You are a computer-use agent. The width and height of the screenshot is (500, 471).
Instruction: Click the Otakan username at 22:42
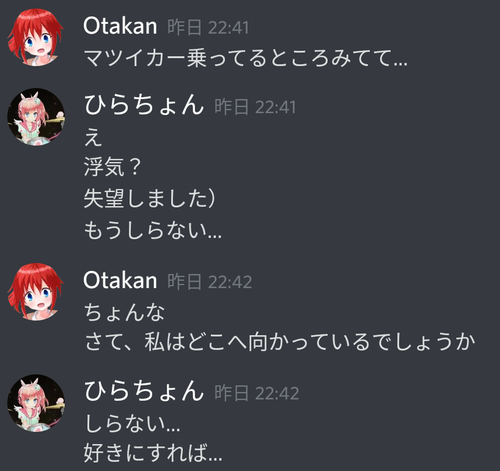pos(120,280)
